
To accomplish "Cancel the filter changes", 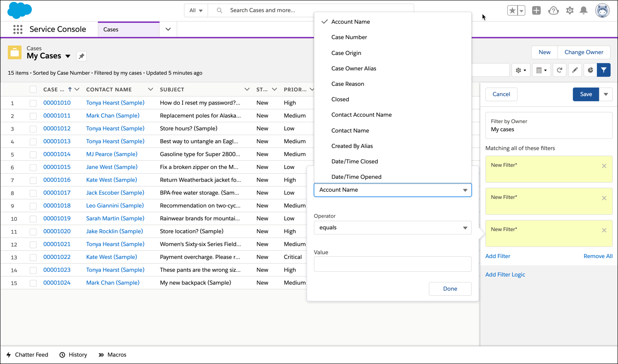I will (501, 94).
